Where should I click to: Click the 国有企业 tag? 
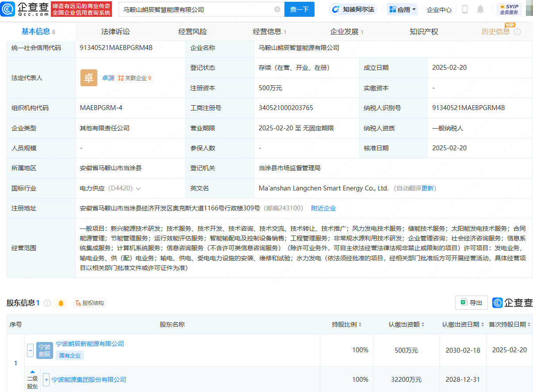(x=70, y=355)
